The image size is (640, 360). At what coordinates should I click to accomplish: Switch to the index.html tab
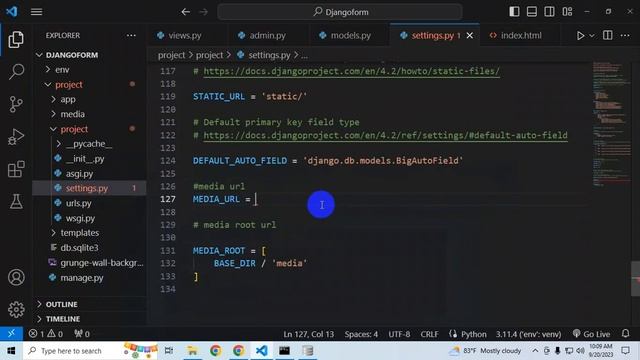[521, 36]
